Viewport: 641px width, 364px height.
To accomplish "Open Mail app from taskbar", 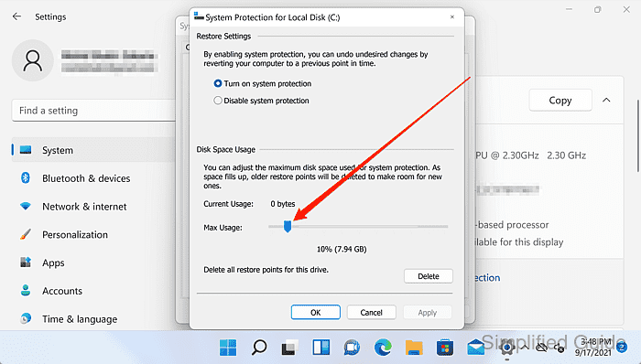I will 476,348.
